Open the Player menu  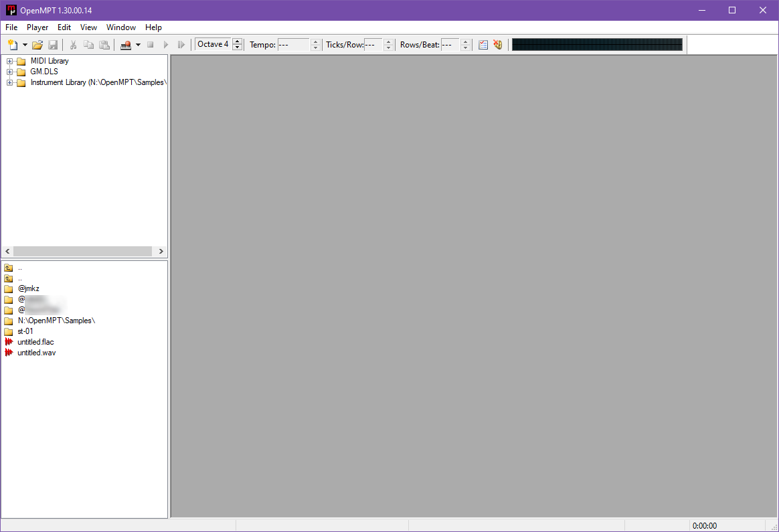[37, 27]
